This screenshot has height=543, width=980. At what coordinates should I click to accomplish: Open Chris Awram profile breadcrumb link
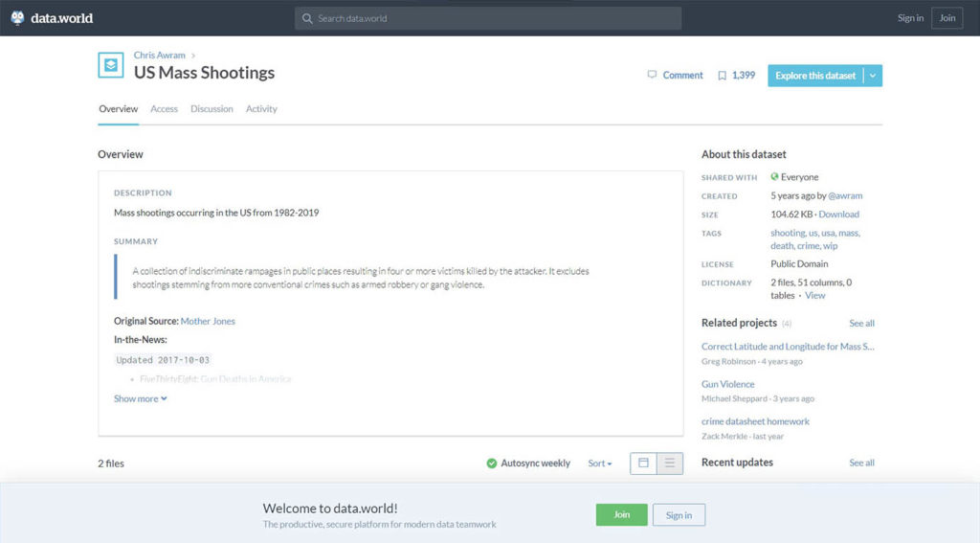click(160, 55)
